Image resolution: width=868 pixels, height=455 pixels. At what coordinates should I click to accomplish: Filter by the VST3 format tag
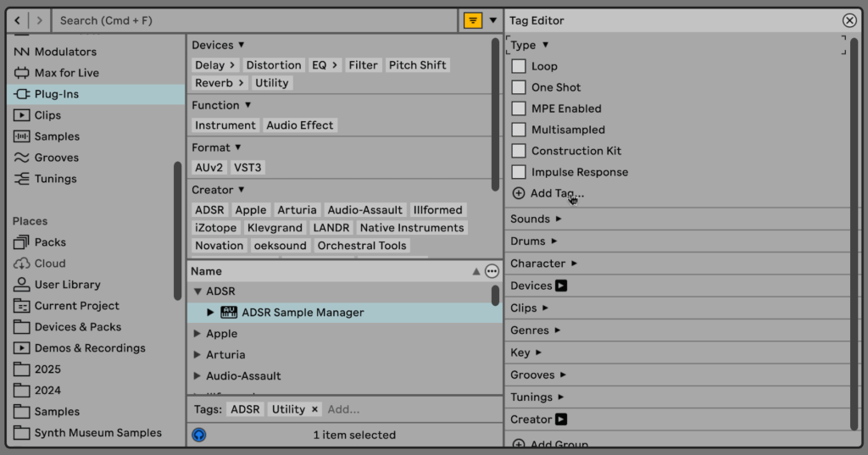(x=248, y=167)
